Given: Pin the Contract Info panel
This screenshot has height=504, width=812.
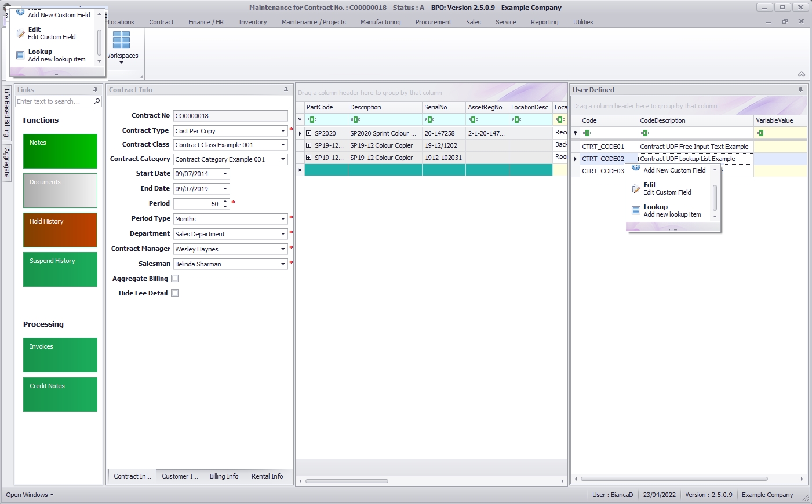Looking at the screenshot, I should 286,90.
